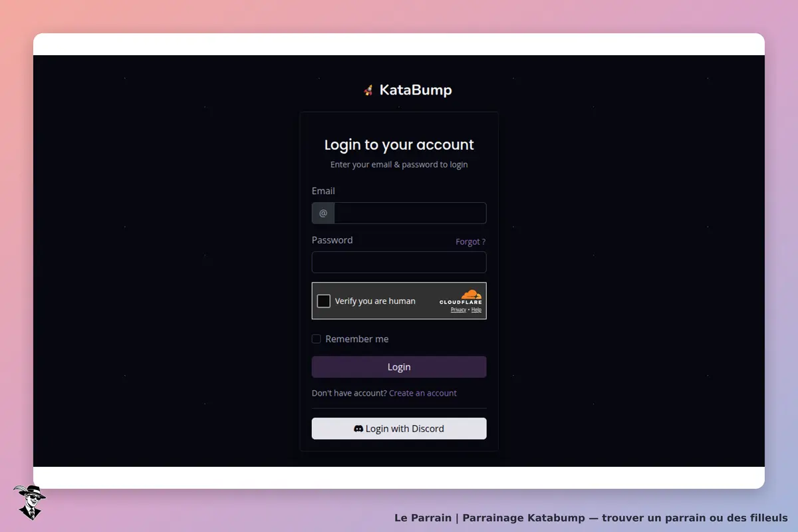Click the Email field label
Image resolution: width=798 pixels, height=532 pixels.
[x=323, y=191]
